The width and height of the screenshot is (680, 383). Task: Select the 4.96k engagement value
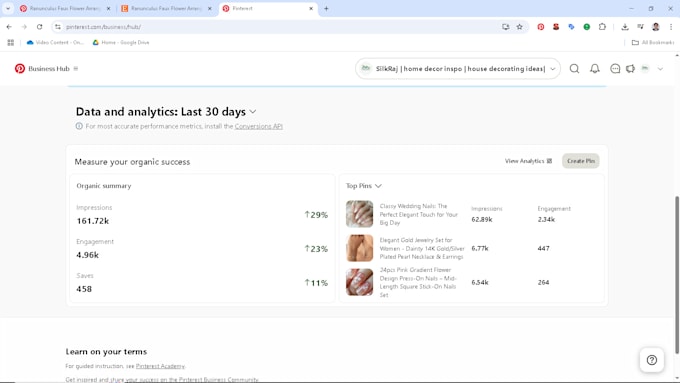(x=87, y=255)
